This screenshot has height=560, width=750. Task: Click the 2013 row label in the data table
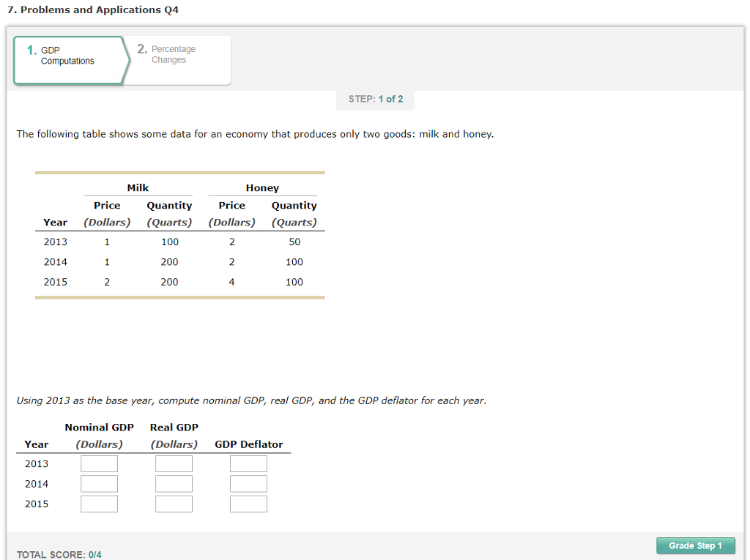pyautogui.click(x=56, y=242)
